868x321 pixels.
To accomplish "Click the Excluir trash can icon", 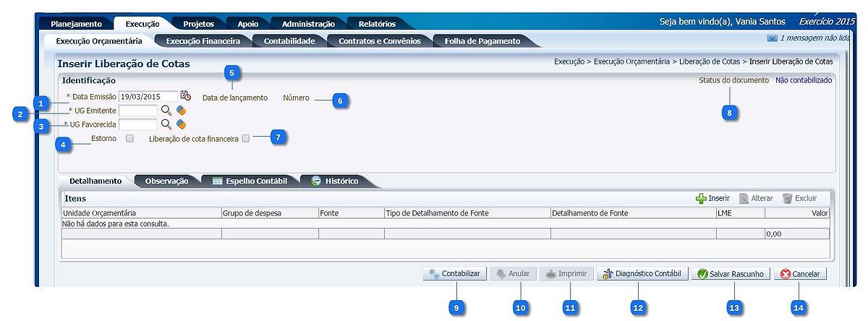I will pos(787,198).
